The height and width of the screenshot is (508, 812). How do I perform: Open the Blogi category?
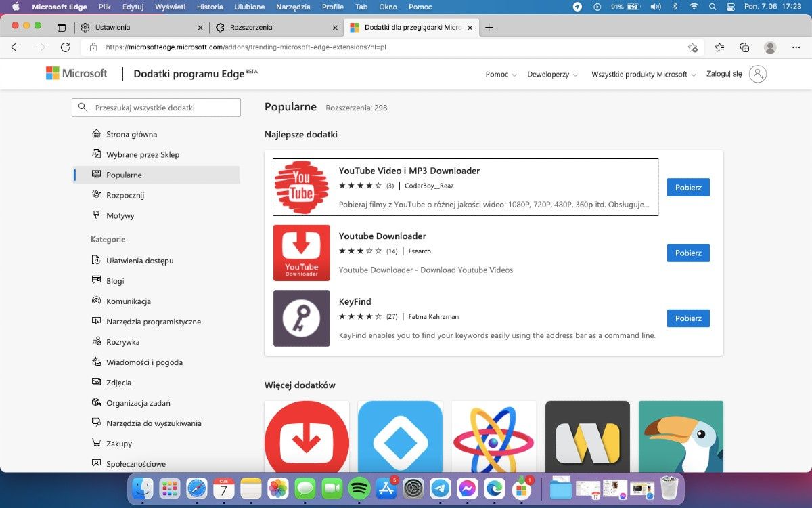115,281
